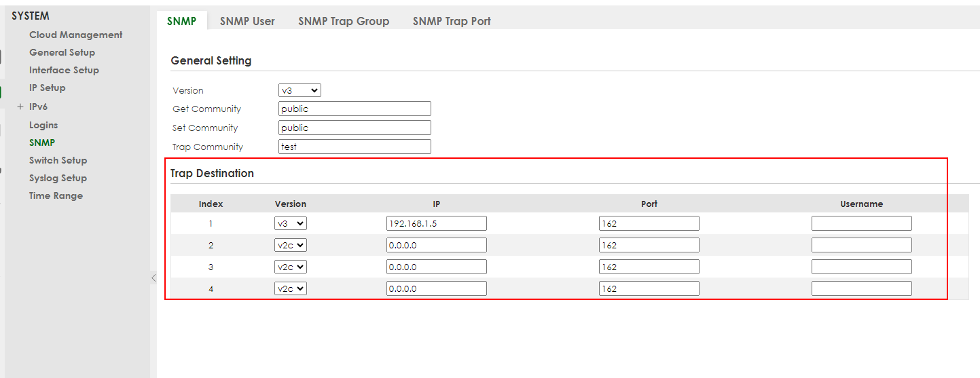Collapse the sidebar with the arrow handle
Viewport: 980px width, 378px height.
click(x=153, y=278)
